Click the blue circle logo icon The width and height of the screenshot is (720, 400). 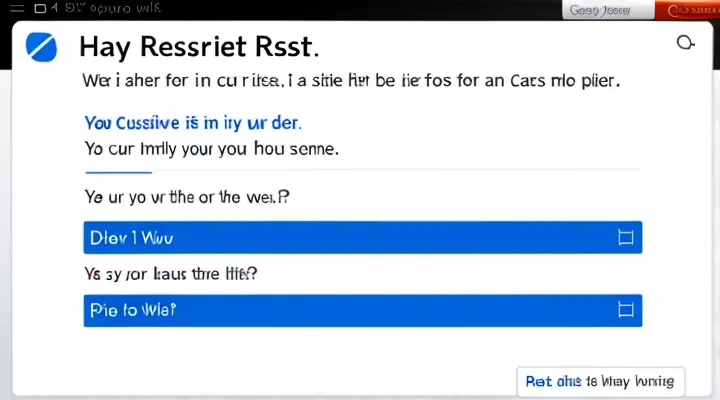(45, 46)
